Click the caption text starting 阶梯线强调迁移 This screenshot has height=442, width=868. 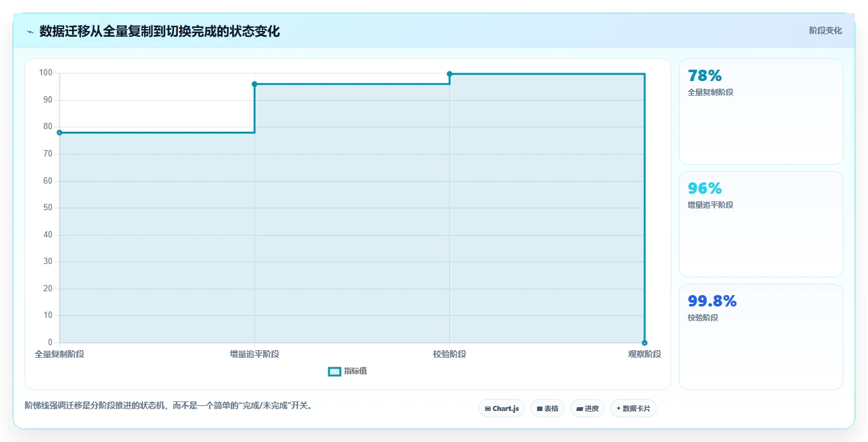(x=168, y=405)
